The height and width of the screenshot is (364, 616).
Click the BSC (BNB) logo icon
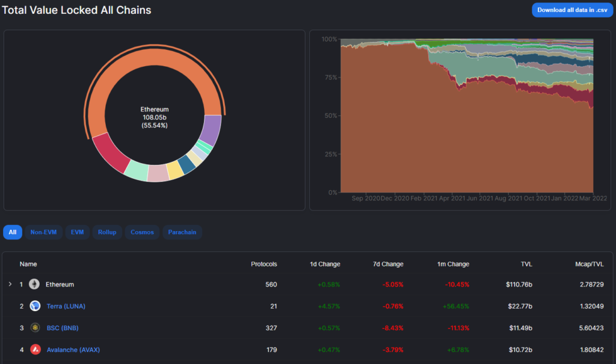pos(35,328)
